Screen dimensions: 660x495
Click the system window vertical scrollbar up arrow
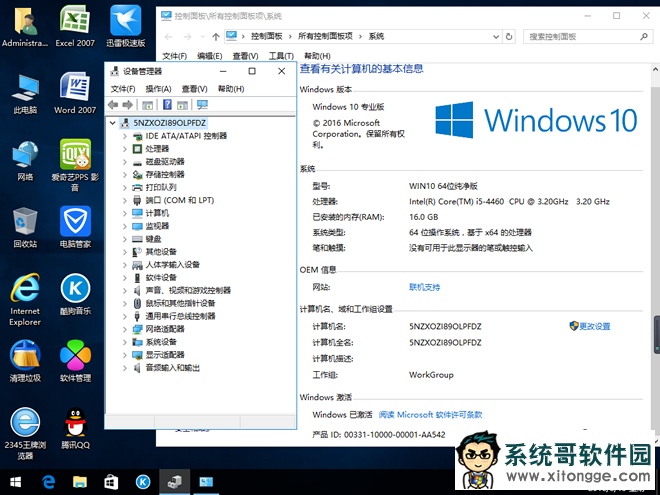coord(655,69)
